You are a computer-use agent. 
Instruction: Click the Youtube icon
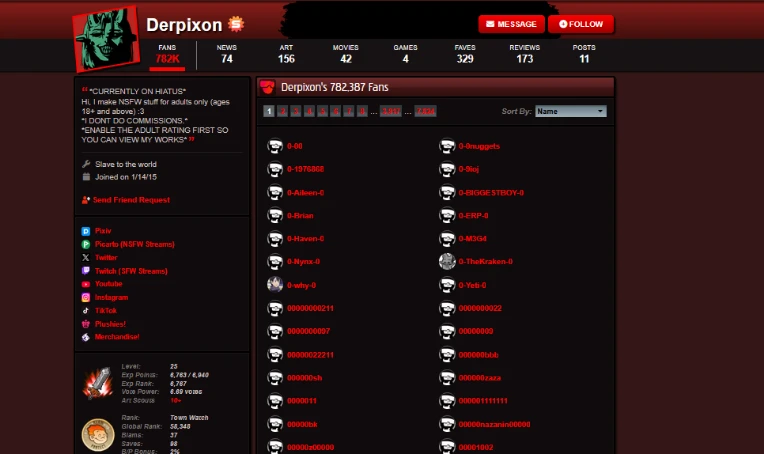pyautogui.click(x=86, y=284)
